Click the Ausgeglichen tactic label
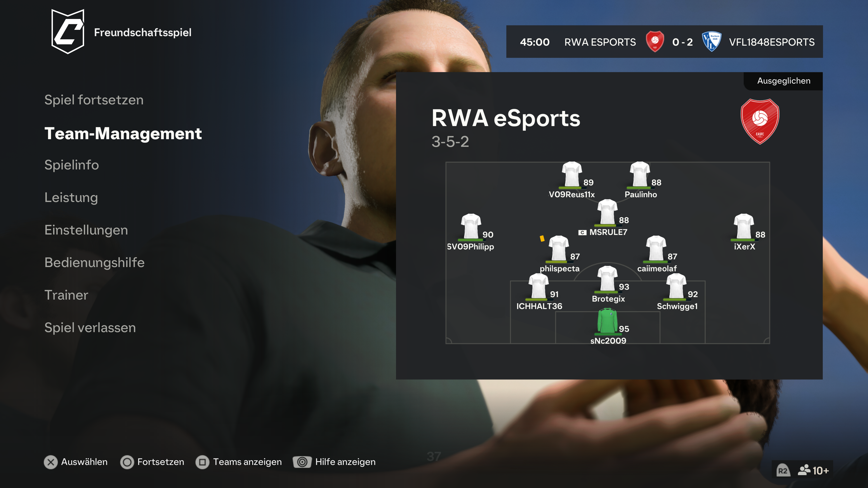The height and width of the screenshot is (488, 868). tap(783, 81)
